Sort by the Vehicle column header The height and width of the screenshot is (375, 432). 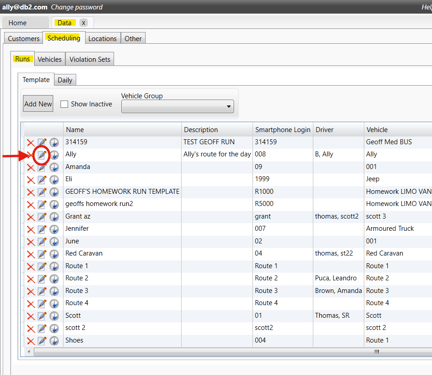[x=398, y=130]
